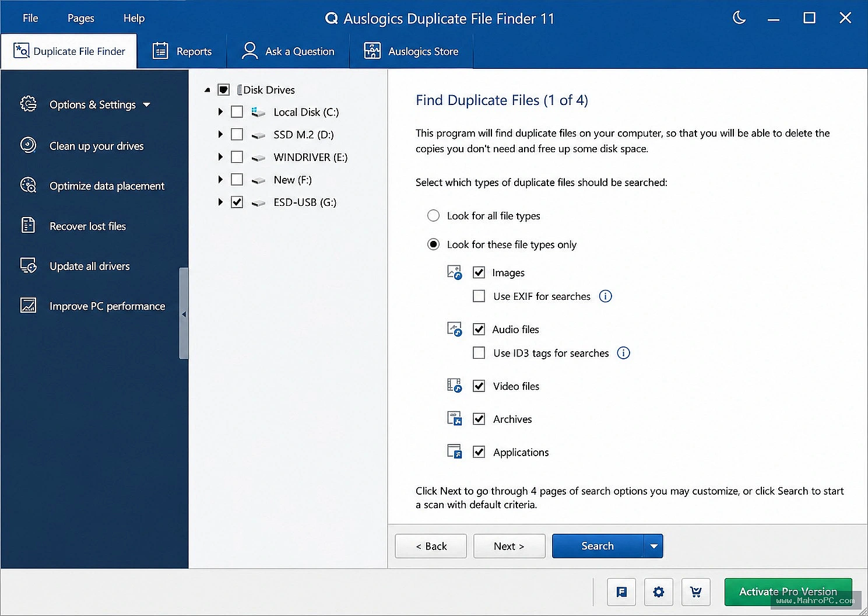Enable Use ID3 tags for searches
The width and height of the screenshot is (868, 616).
[x=479, y=353]
